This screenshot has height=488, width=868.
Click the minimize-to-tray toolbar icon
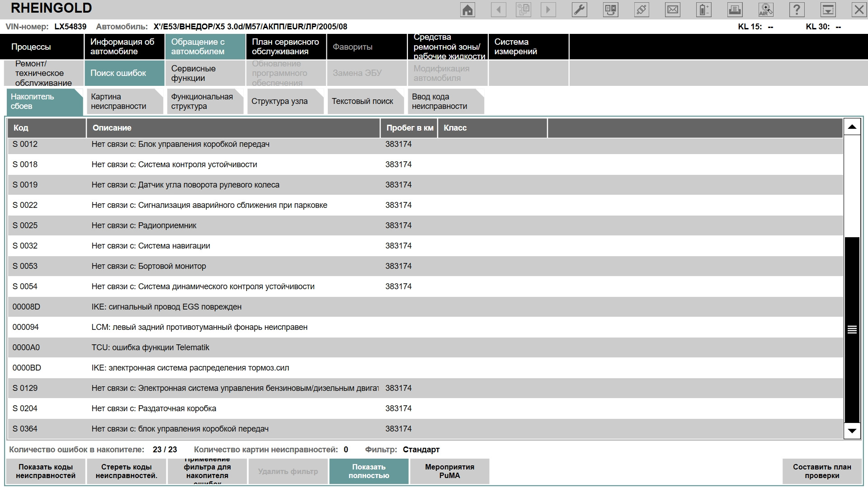click(828, 10)
